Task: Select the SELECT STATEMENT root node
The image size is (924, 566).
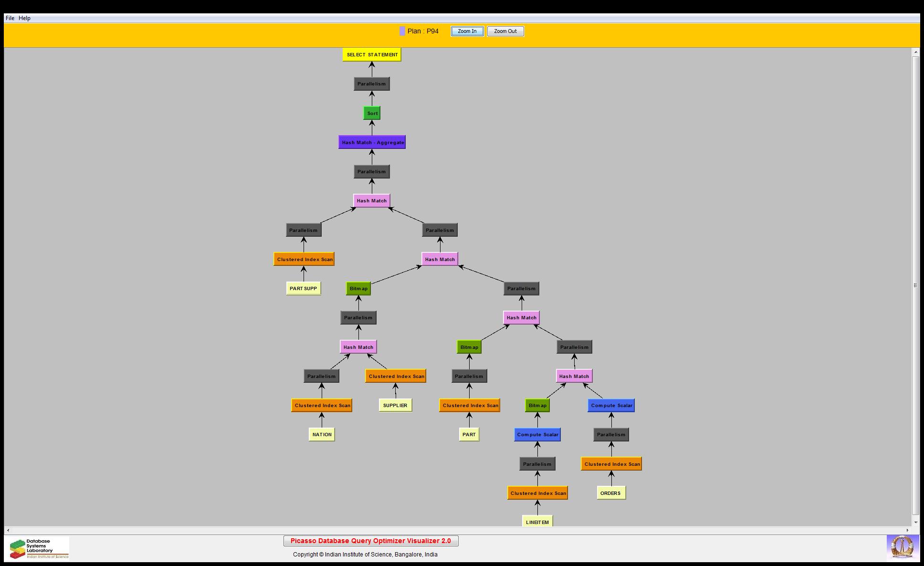Action: (372, 54)
